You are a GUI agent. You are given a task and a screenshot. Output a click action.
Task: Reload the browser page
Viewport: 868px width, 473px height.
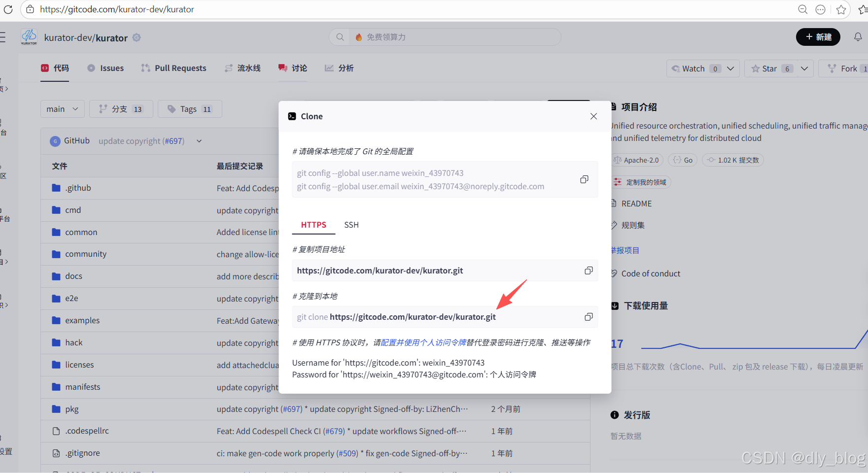8,9
